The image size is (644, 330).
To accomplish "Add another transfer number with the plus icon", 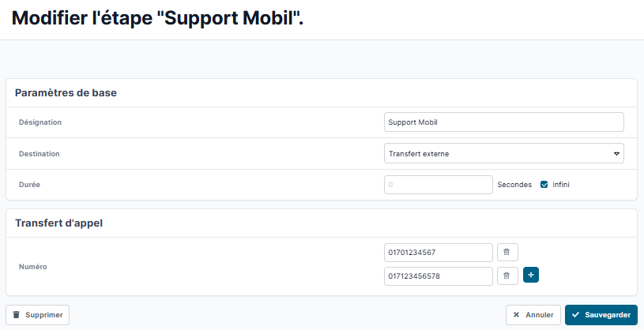I will click(531, 275).
